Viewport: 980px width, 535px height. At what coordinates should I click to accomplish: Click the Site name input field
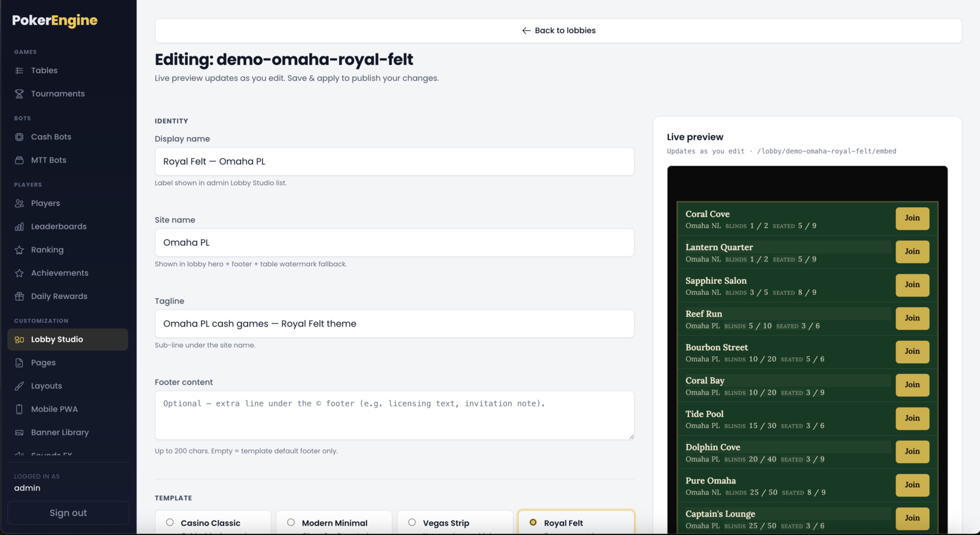point(394,243)
